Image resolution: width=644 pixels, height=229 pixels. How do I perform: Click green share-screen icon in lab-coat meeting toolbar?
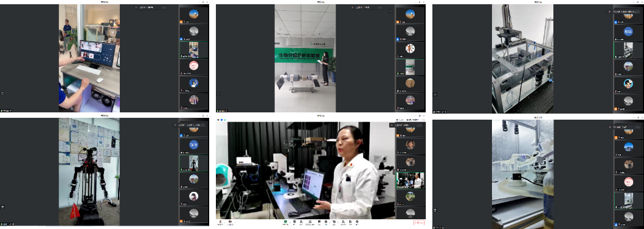[x=285, y=222]
